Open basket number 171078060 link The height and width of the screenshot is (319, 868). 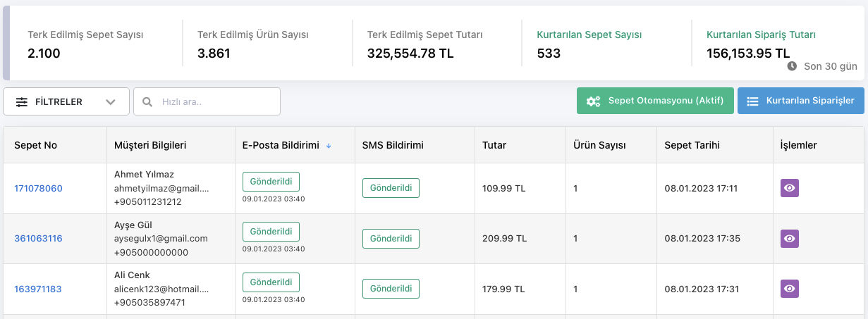(38, 189)
